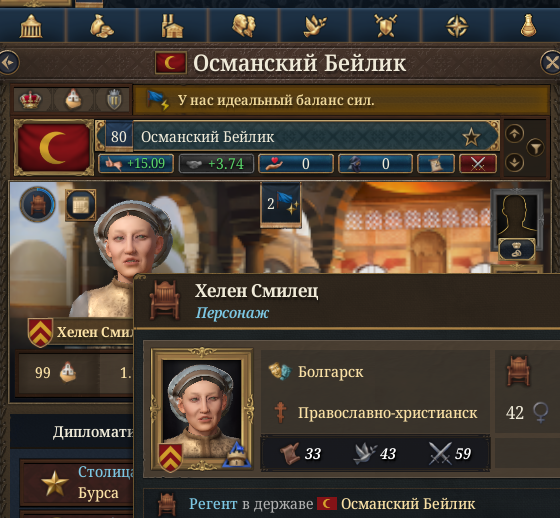This screenshot has width=560, height=518.
Task: Open the military shield and swords icon
Action: coord(385,26)
